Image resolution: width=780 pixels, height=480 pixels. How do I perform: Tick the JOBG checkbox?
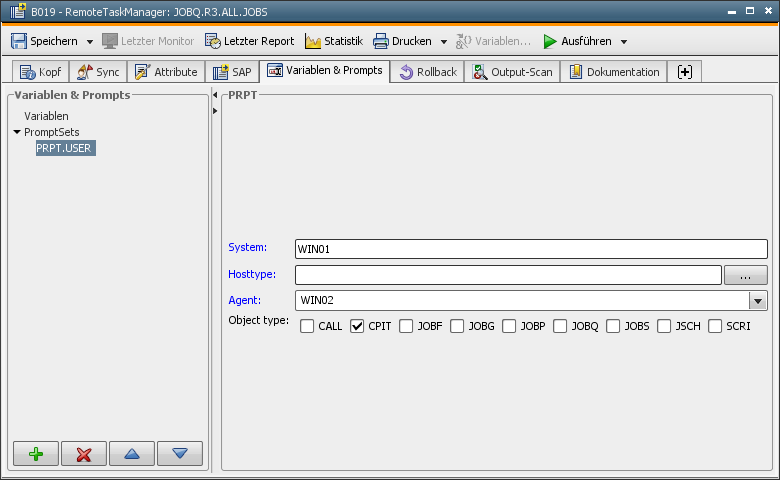[x=457, y=326]
